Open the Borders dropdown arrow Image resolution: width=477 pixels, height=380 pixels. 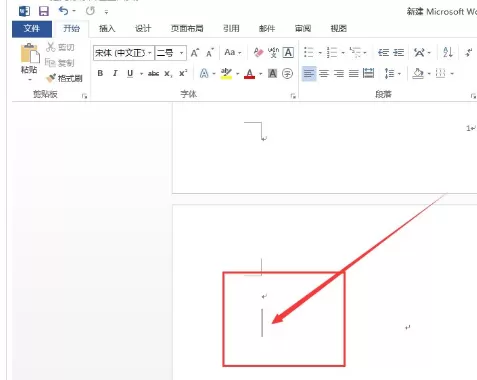(x=452, y=74)
